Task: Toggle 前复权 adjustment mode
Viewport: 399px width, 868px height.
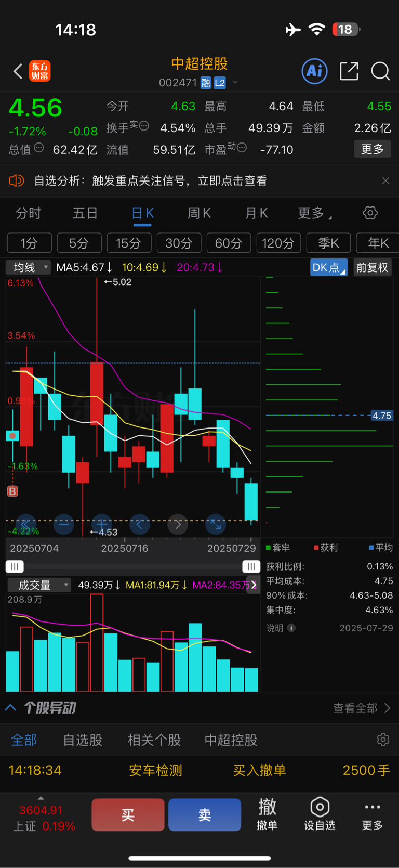Action: [373, 267]
